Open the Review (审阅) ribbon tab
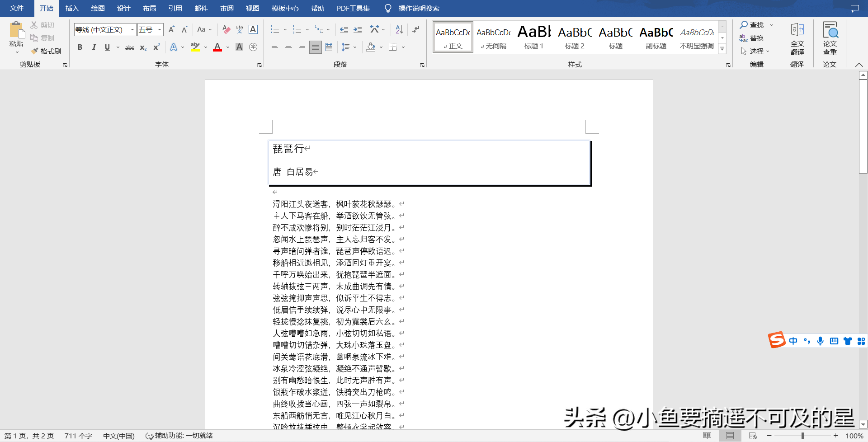The height and width of the screenshot is (442, 868). [227, 9]
